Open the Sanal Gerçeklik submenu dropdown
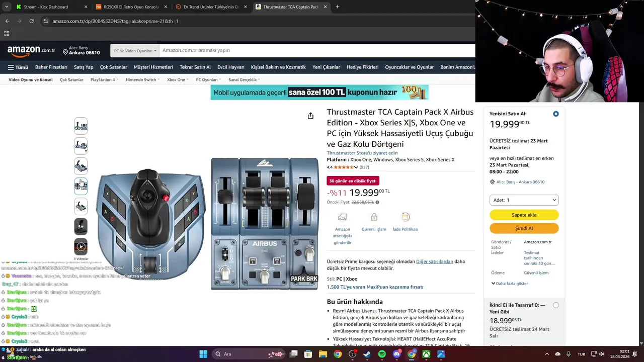The width and height of the screenshot is (644, 362). [x=244, y=79]
